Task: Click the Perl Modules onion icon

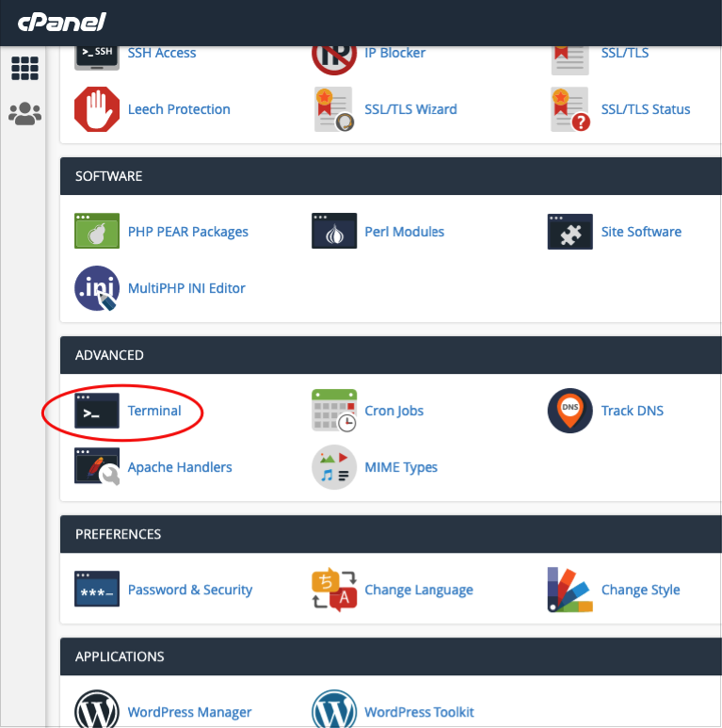Action: coord(334,231)
